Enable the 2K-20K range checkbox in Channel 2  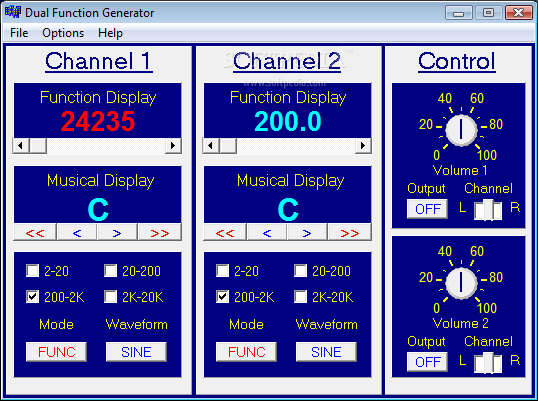click(x=301, y=296)
